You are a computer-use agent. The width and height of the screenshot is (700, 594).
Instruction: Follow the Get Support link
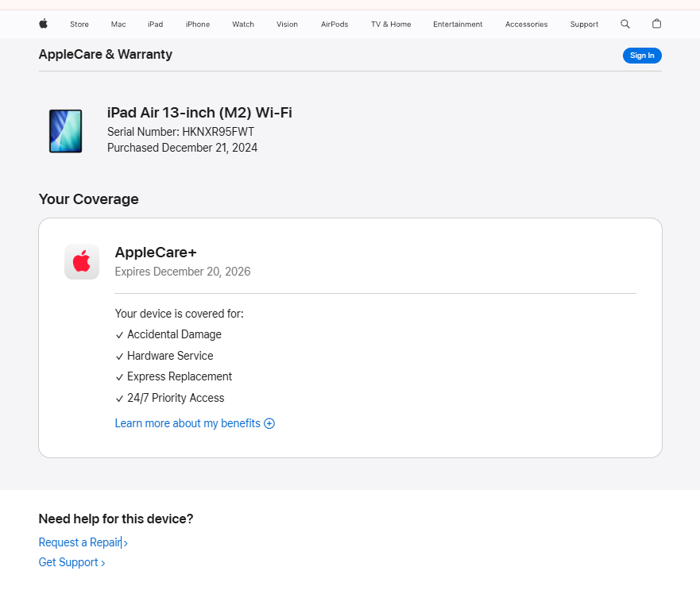pyautogui.click(x=72, y=562)
